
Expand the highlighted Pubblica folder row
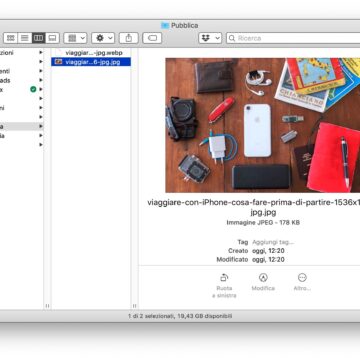coord(41,126)
